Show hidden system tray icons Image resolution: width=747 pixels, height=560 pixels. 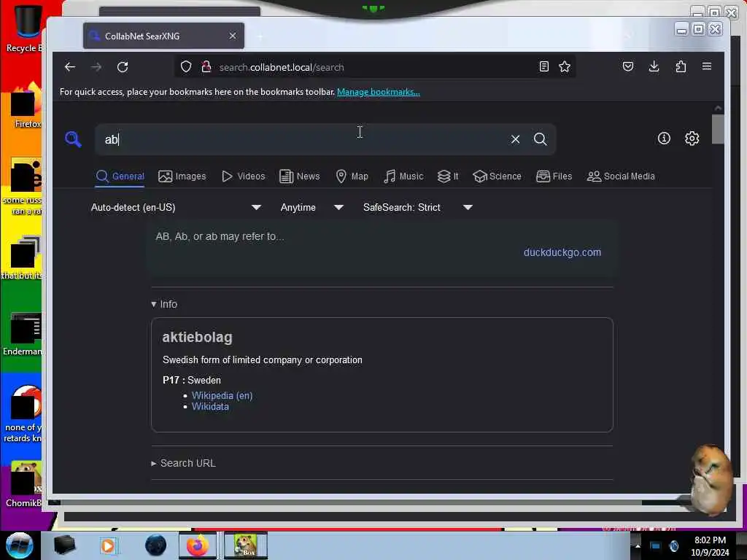(638, 546)
